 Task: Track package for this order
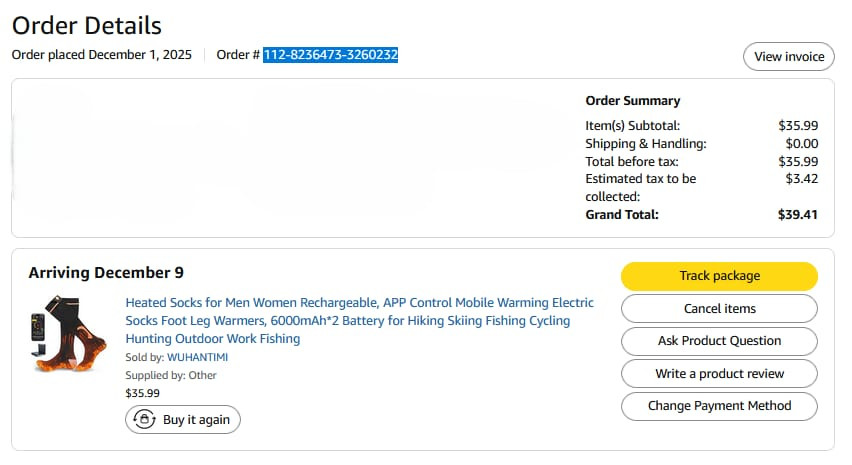(719, 276)
